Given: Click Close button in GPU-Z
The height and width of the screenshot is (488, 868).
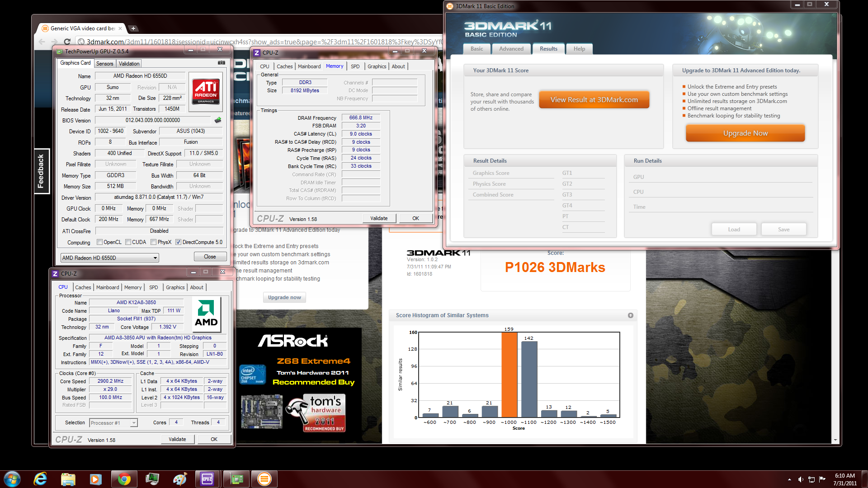Looking at the screenshot, I should point(210,257).
